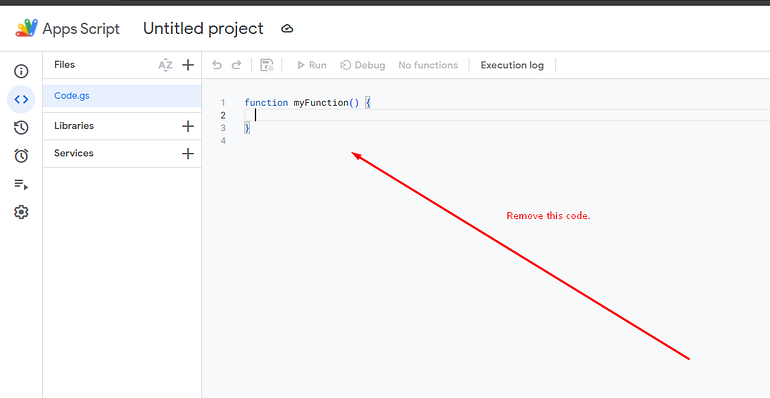770x398 pixels.
Task: Redo the last edit
Action: pos(236,65)
